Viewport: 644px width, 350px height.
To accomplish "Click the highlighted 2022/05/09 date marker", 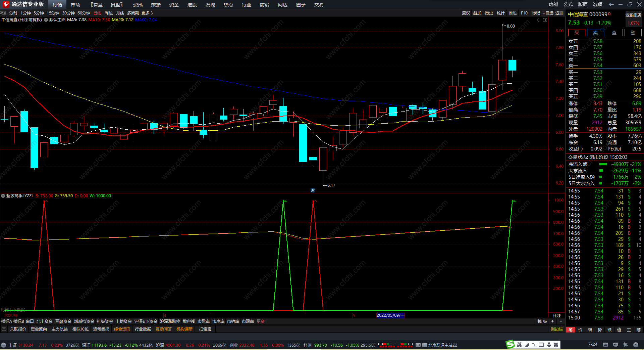I will coord(391,315).
